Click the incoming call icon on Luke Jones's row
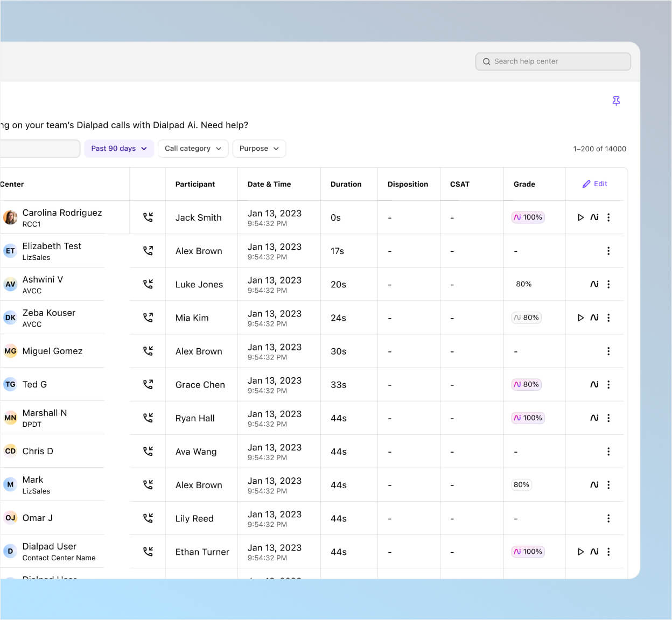The image size is (672, 620). 148,284
